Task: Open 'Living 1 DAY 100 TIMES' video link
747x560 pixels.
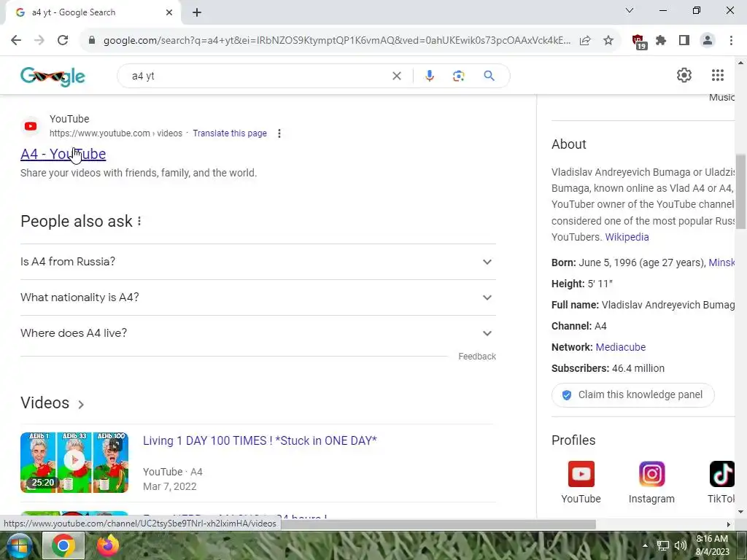Action: [260, 440]
